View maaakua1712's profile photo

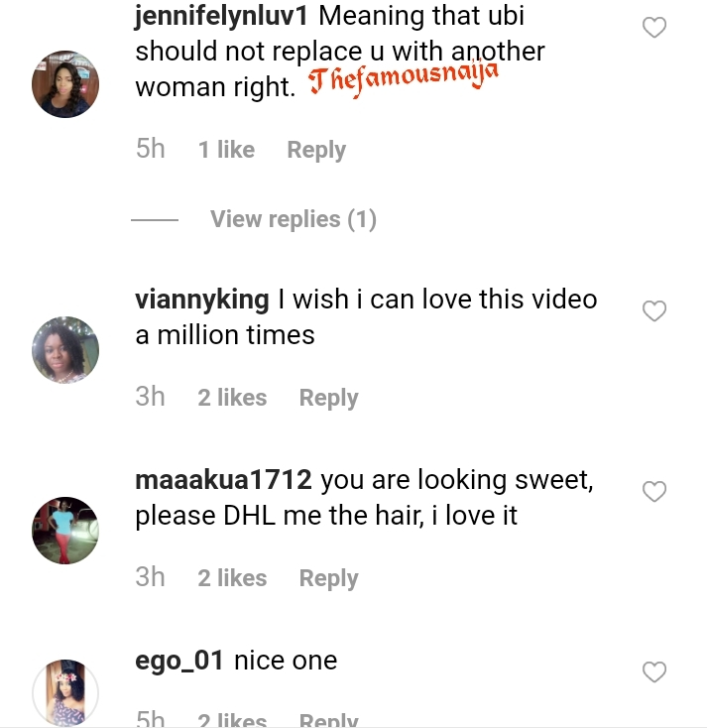click(x=65, y=530)
